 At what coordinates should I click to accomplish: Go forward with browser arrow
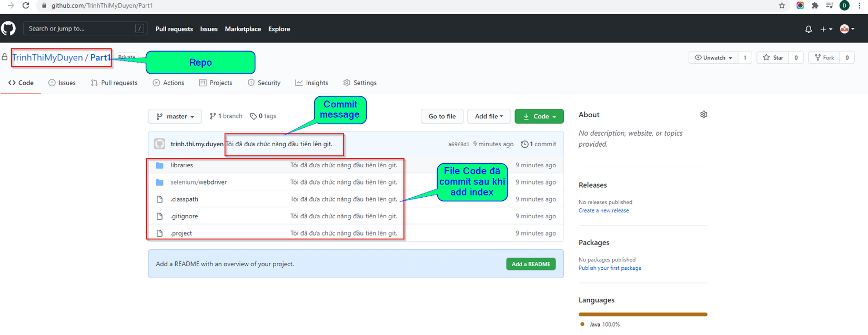[11, 5]
